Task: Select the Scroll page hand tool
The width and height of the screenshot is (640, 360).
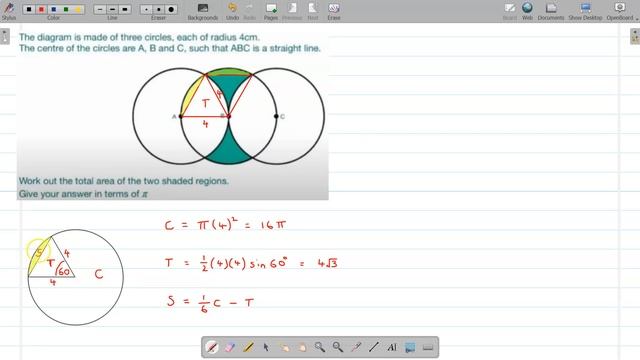Action: pos(302,347)
